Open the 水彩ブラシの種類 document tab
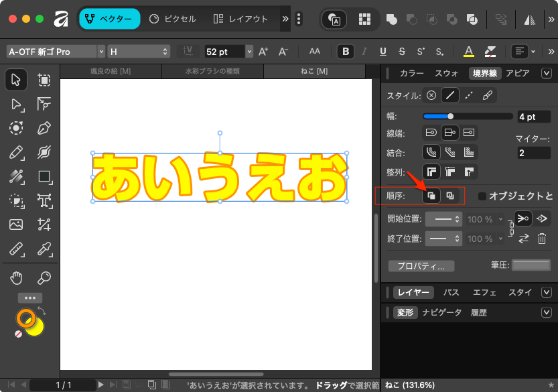This screenshot has height=392, width=558. pyautogui.click(x=212, y=71)
